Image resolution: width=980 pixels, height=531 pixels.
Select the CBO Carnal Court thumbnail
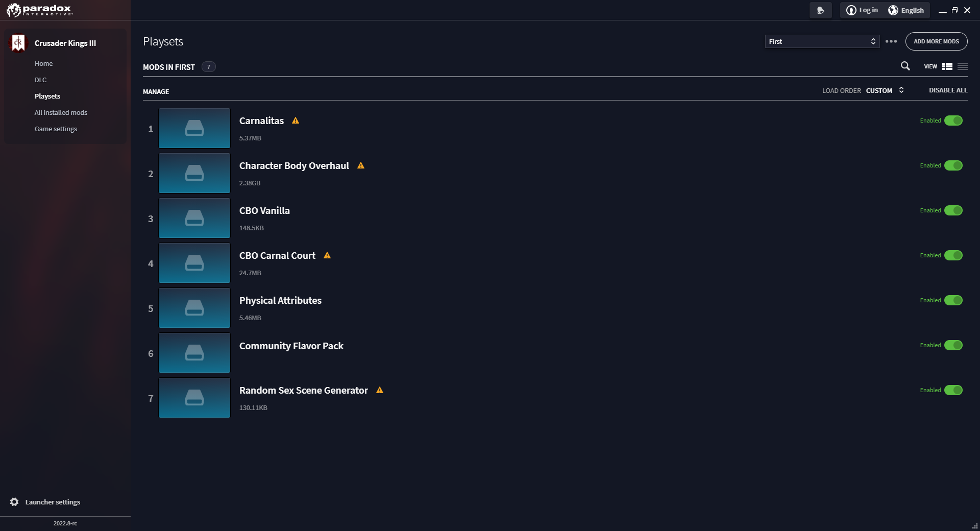[x=194, y=263]
